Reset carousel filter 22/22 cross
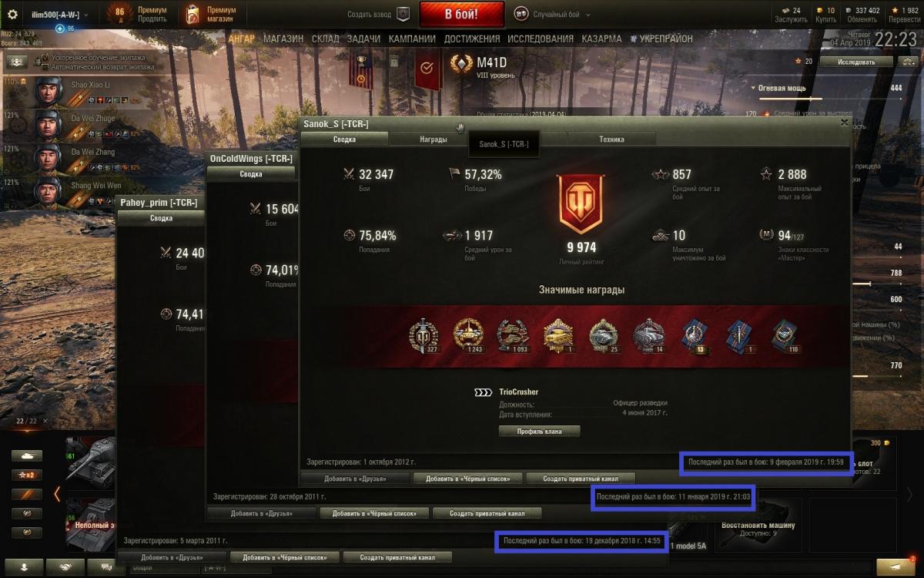This screenshot has width=924, height=578. click(x=45, y=421)
